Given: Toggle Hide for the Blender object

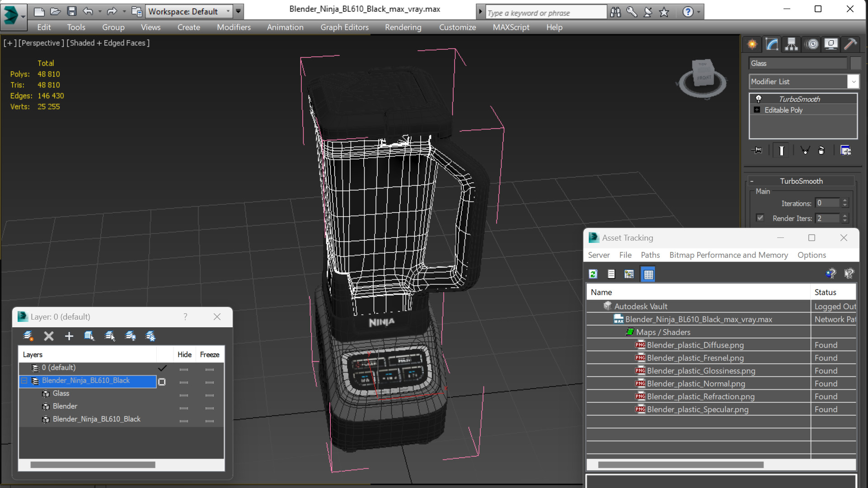Looking at the screenshot, I should tap(183, 408).
